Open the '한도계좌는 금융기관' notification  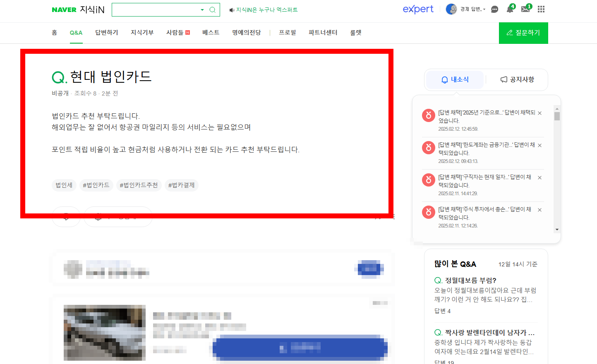point(487,149)
